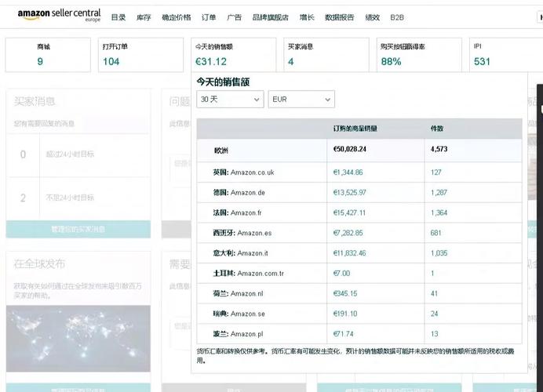Click the €50,028.24 Europe total value
This screenshot has height=392, width=543.
(x=350, y=149)
